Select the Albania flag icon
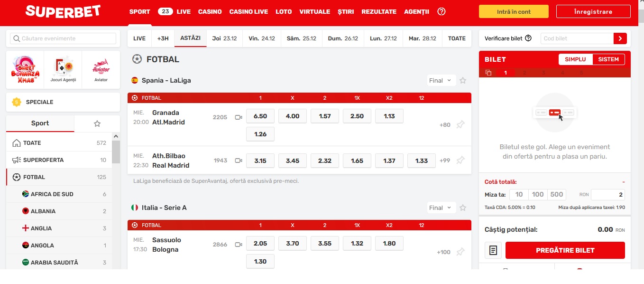 (26, 211)
